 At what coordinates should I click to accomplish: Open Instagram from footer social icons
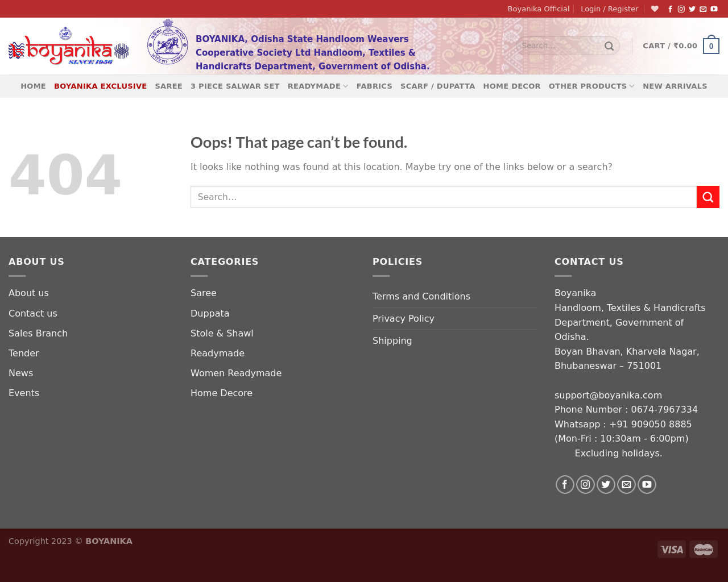pos(585,484)
